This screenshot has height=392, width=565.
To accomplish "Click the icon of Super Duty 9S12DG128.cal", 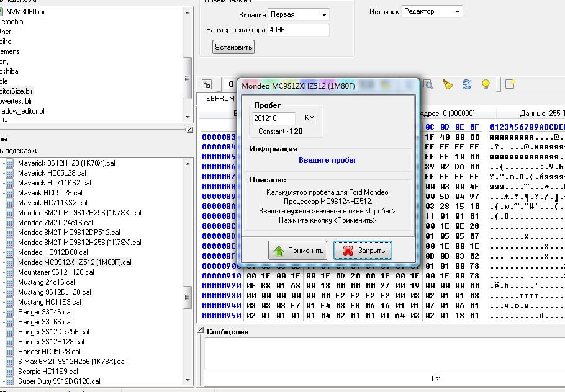I will [x=10, y=381].
